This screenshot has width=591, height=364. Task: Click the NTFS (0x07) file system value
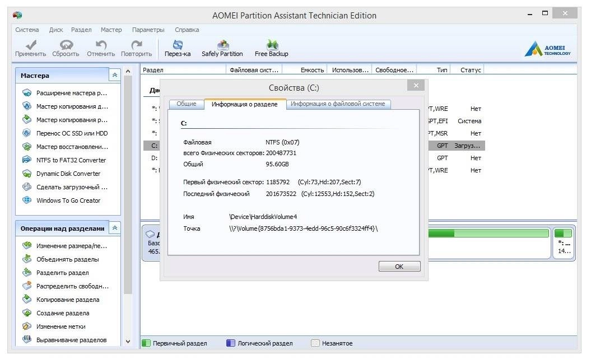pos(282,142)
